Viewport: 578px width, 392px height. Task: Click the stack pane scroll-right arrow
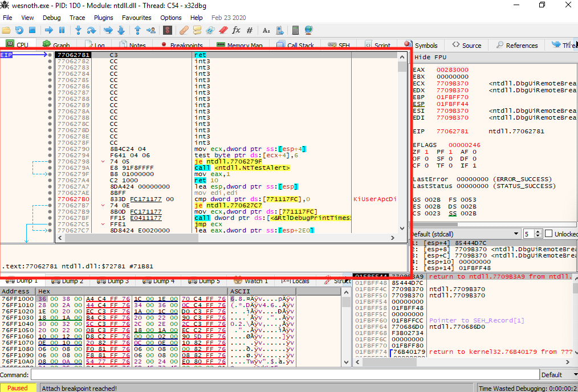tap(568, 362)
